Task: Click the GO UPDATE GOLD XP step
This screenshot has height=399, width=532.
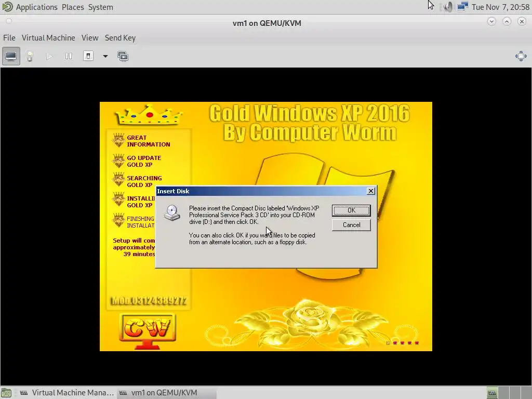Action: [144, 161]
